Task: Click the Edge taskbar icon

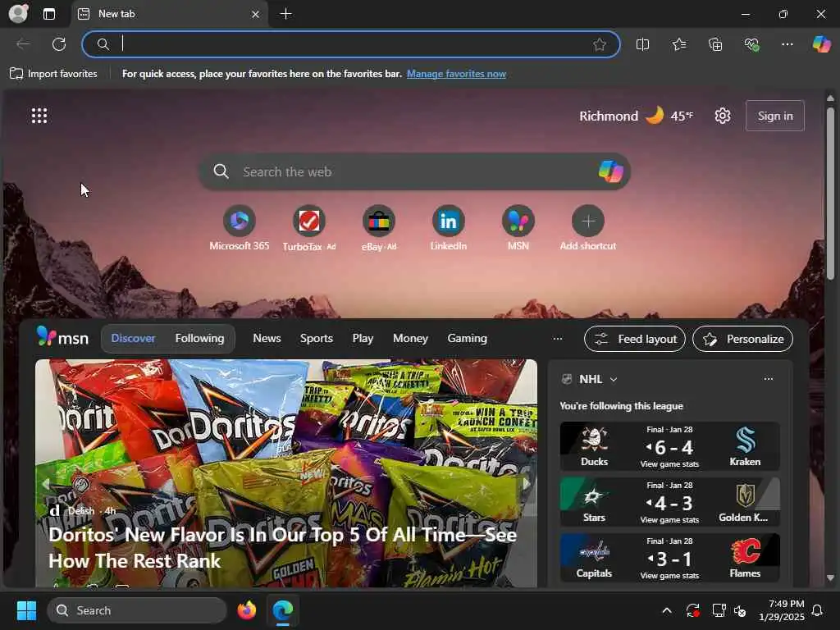Action: pos(283,610)
